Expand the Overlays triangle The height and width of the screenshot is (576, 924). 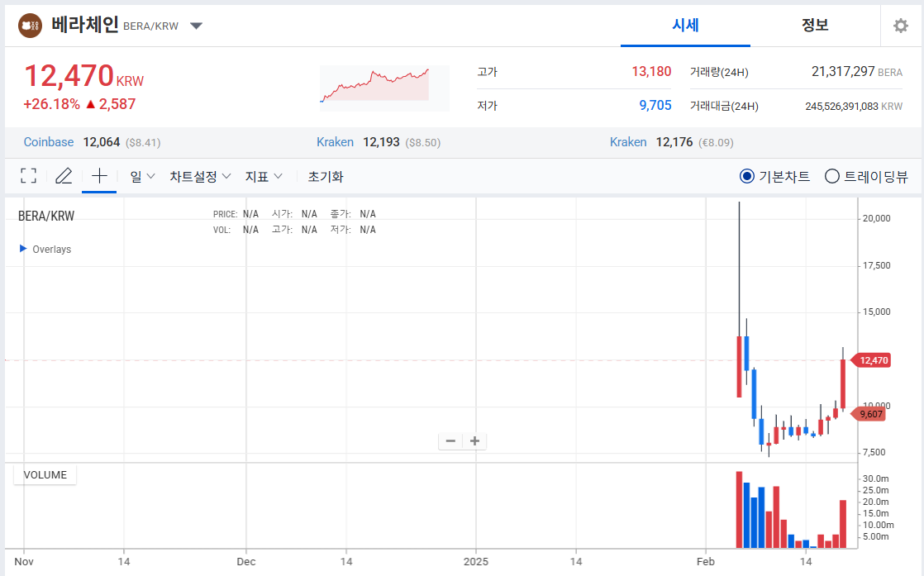(23, 249)
